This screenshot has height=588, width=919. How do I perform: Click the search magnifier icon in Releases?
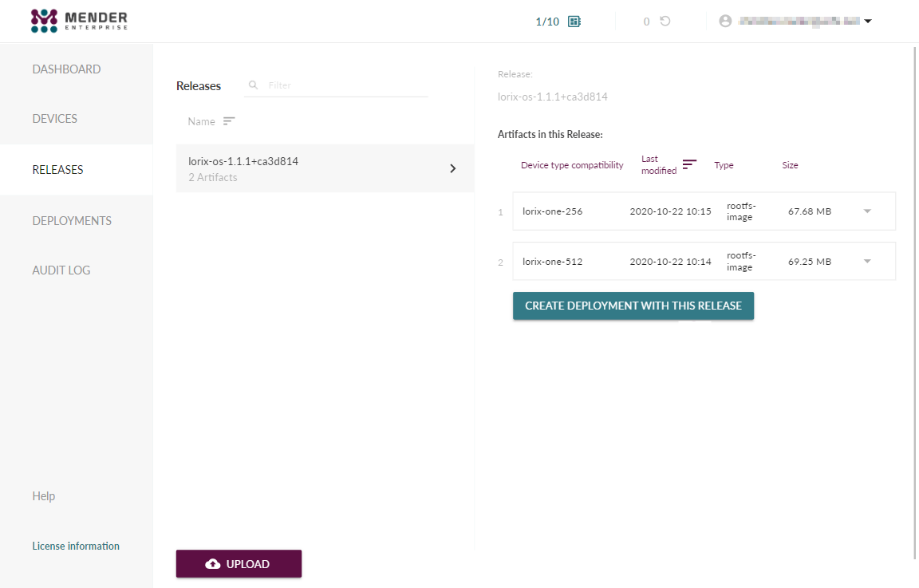click(254, 85)
